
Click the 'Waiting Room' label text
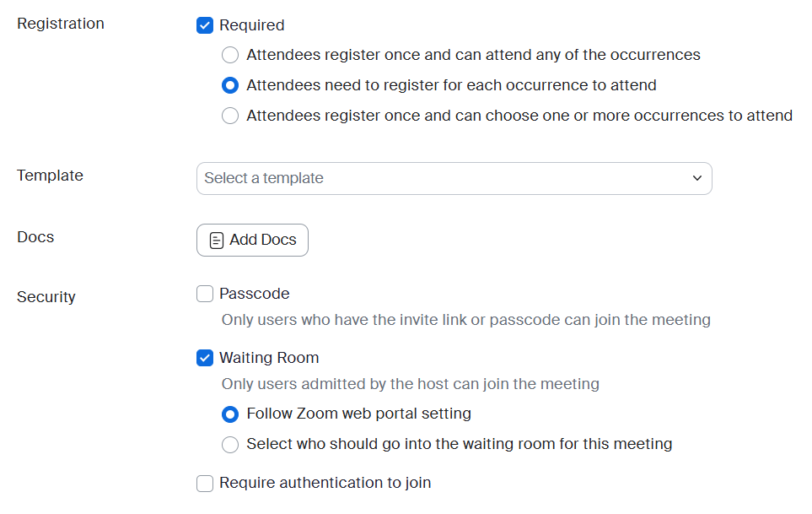coord(269,358)
